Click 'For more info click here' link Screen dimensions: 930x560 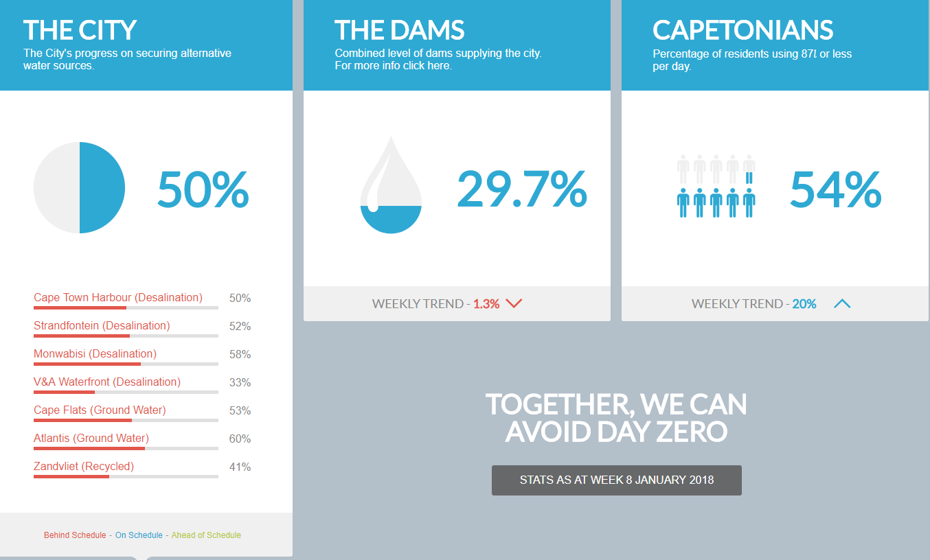tap(393, 66)
